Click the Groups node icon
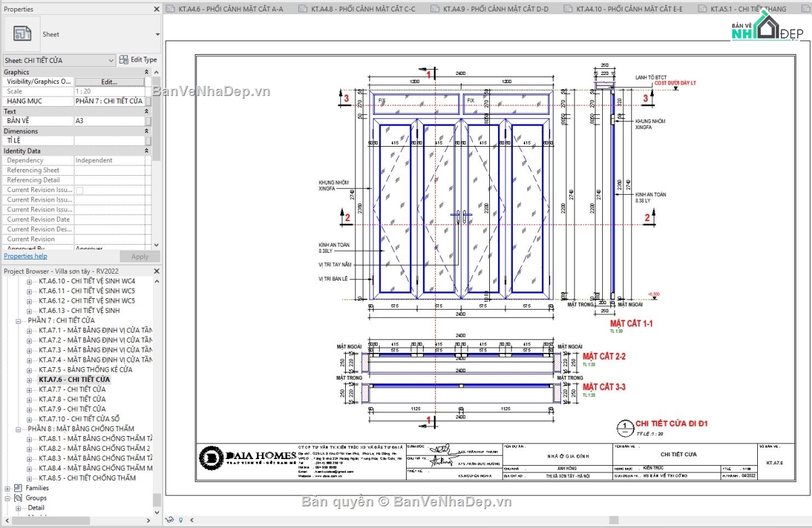Screen dimensions: 812x528 point(19,498)
